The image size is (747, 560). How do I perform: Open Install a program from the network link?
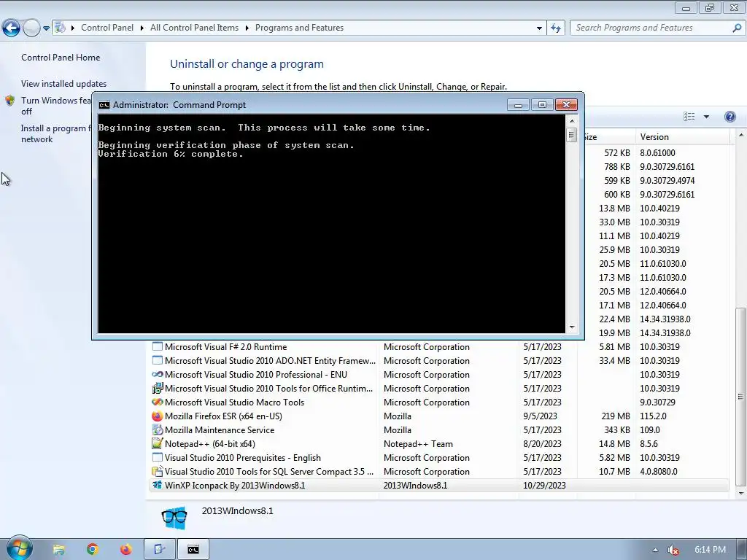(x=55, y=134)
